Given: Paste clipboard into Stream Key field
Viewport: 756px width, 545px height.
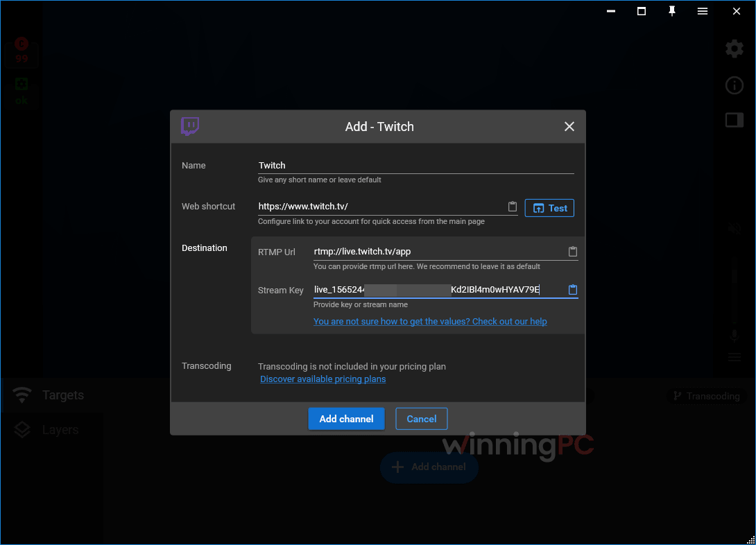Looking at the screenshot, I should click(572, 290).
